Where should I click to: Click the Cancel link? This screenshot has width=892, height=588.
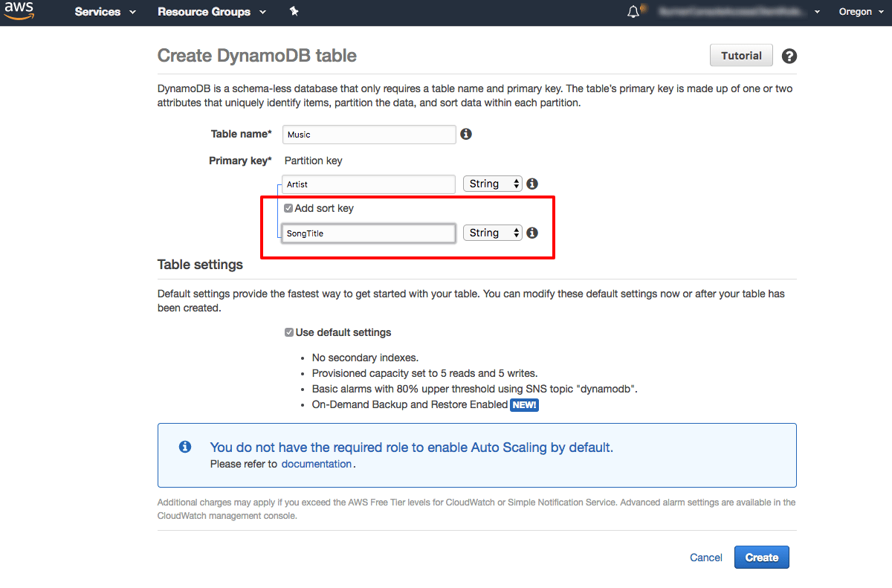[706, 558]
